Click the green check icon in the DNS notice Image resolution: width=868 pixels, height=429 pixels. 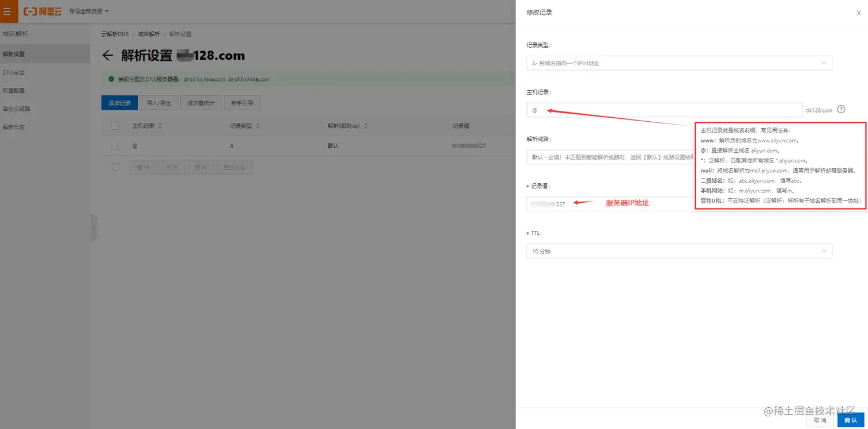tap(111, 79)
